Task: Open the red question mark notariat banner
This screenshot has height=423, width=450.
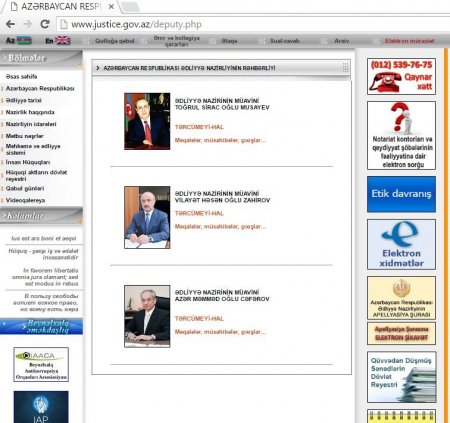Action: click(401, 135)
